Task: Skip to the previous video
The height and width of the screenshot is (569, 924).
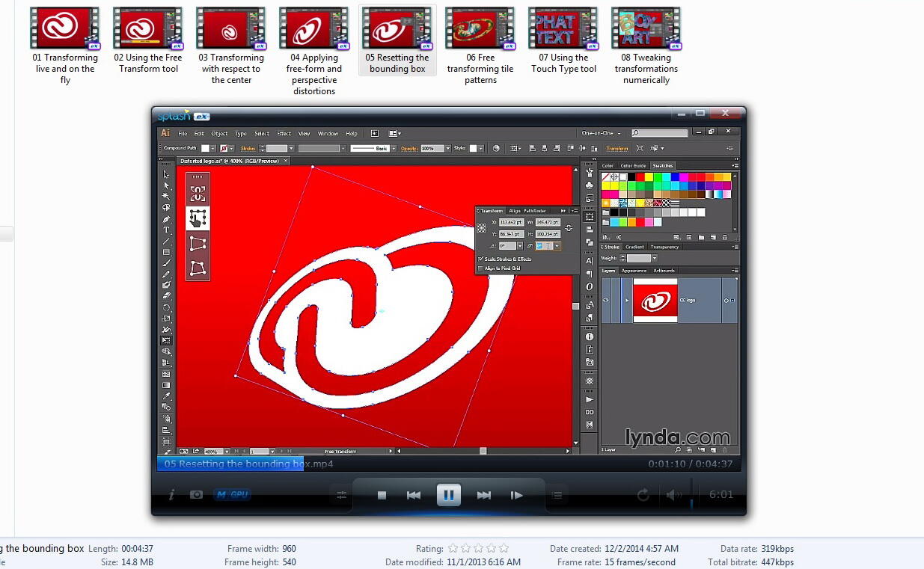Action: pyautogui.click(x=413, y=495)
